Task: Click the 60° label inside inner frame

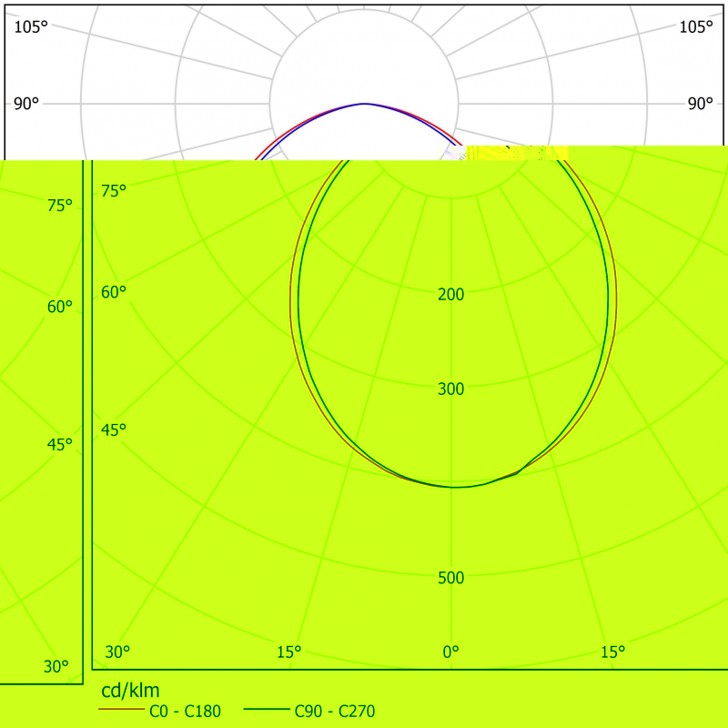Action: click(x=114, y=292)
